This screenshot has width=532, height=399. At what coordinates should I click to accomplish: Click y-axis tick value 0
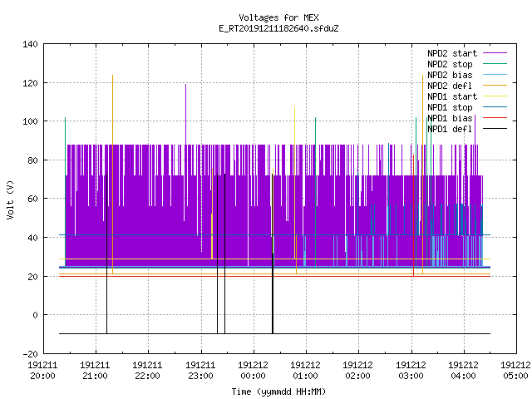(x=35, y=315)
